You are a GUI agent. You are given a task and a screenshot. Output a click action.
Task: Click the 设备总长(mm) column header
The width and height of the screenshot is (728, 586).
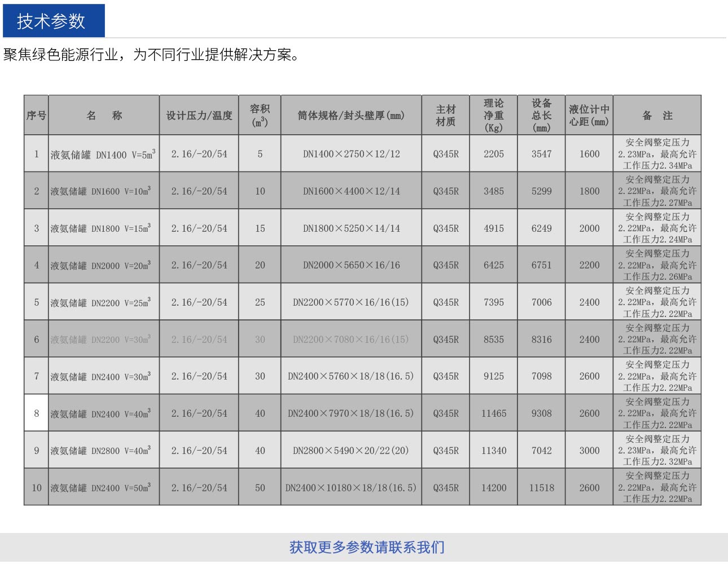coord(542,116)
